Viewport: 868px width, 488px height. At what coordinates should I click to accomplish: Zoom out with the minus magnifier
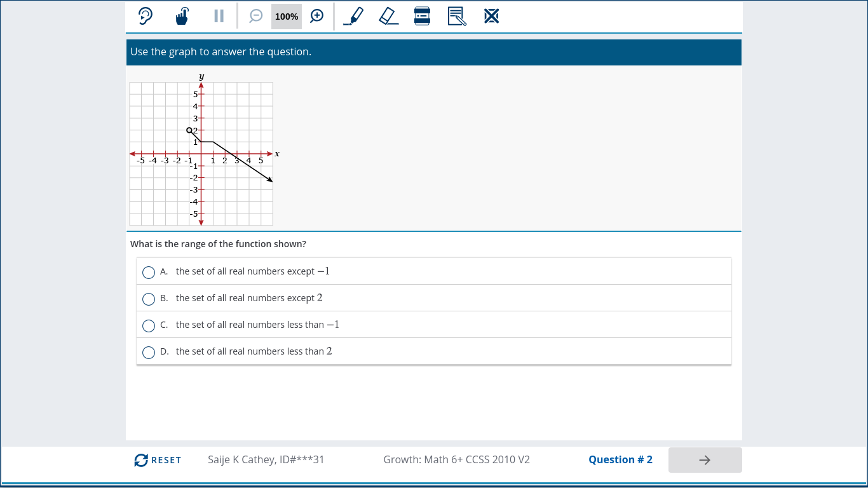coord(256,16)
